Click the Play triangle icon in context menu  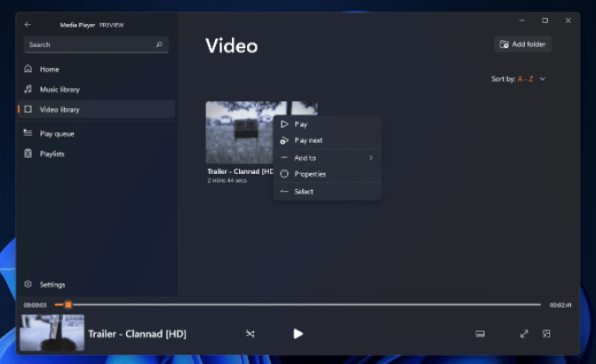point(284,124)
